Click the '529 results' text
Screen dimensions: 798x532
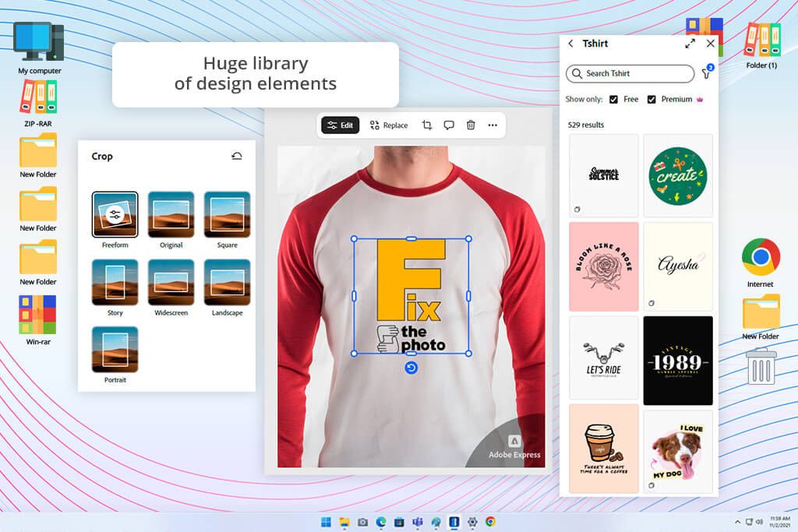[x=586, y=125]
